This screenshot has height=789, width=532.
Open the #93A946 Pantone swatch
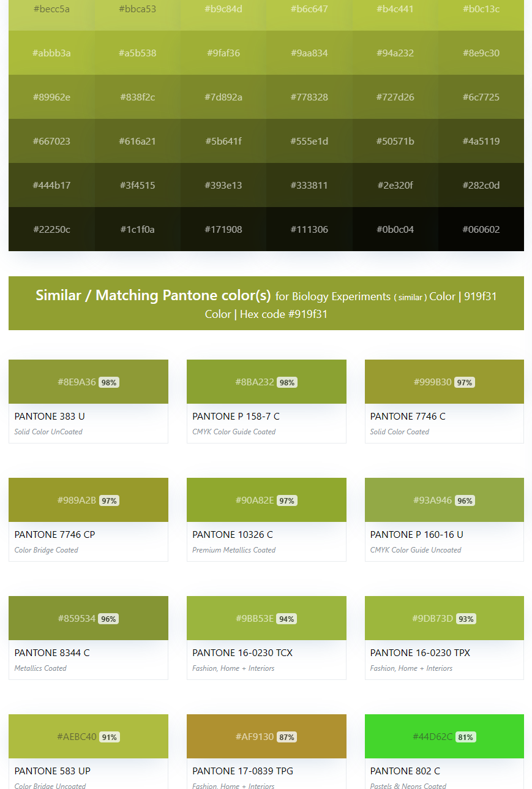444,500
